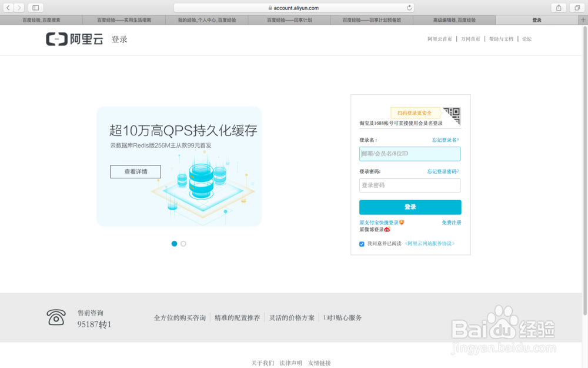Focus the 登录密码 input field
The height and width of the screenshot is (368, 588).
tap(410, 185)
